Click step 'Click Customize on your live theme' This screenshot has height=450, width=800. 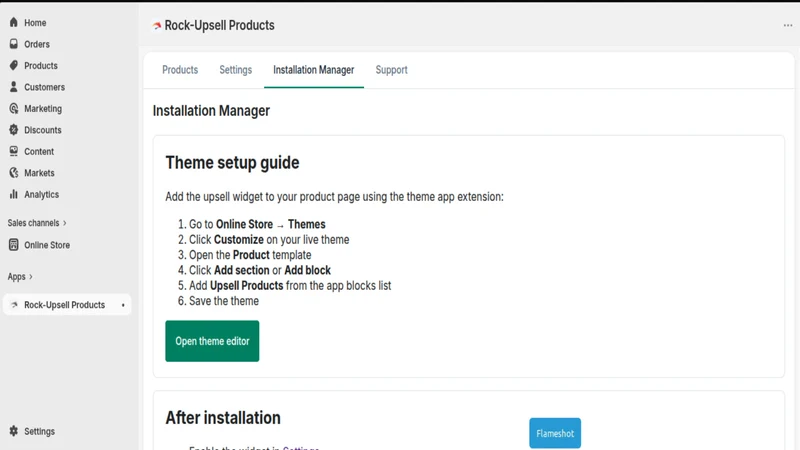pos(269,239)
